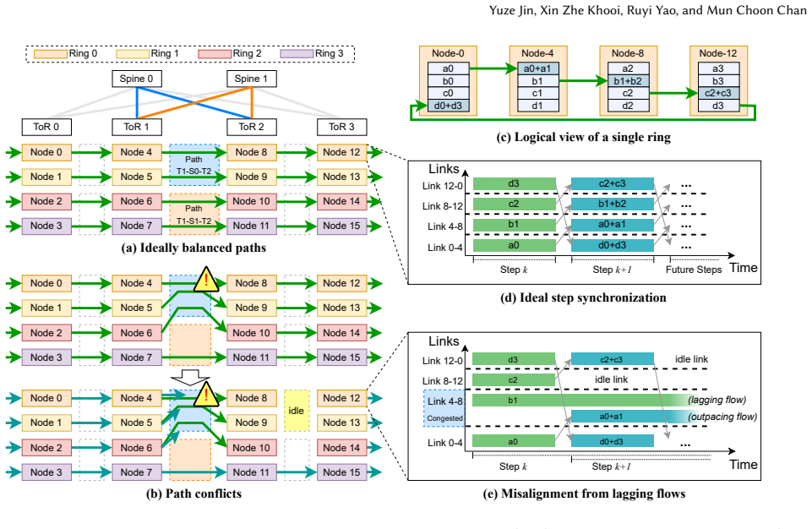Click the "Congested" label in panel (e)
The width and height of the screenshot is (812, 529).
tap(444, 418)
